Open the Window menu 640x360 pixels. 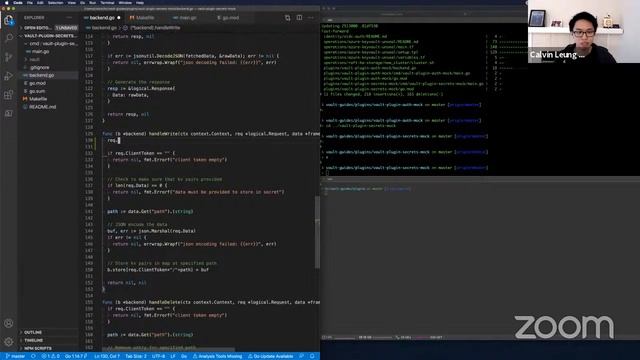click(x=125, y=2)
